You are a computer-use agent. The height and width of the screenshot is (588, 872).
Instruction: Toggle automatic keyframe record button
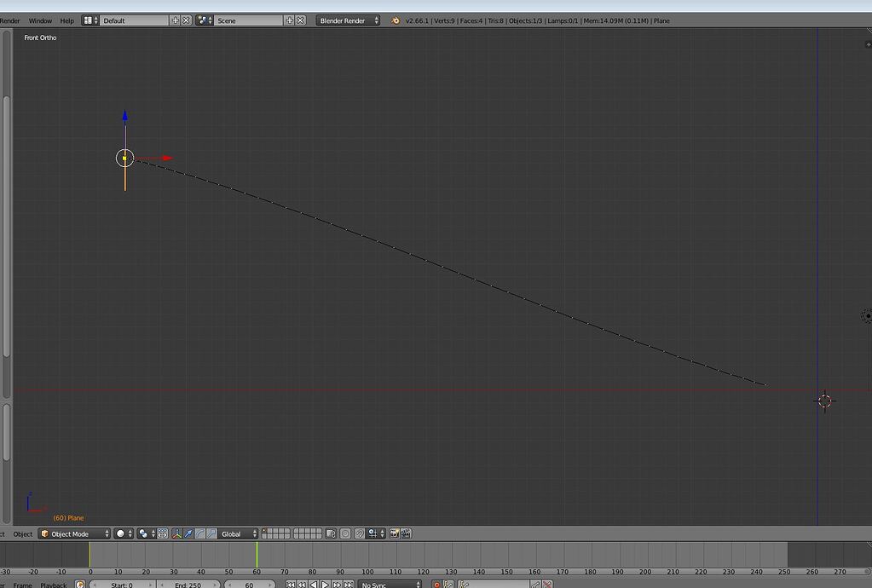pos(436,585)
